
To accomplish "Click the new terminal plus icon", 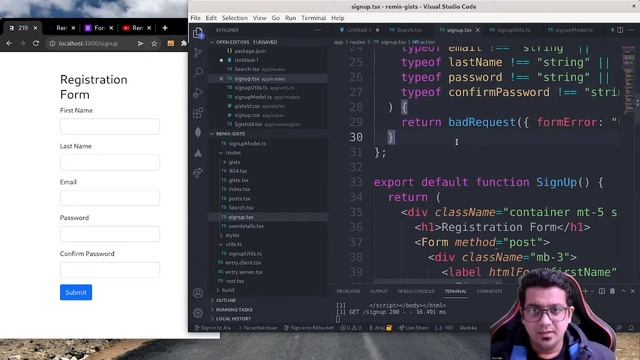I will point(586,291).
